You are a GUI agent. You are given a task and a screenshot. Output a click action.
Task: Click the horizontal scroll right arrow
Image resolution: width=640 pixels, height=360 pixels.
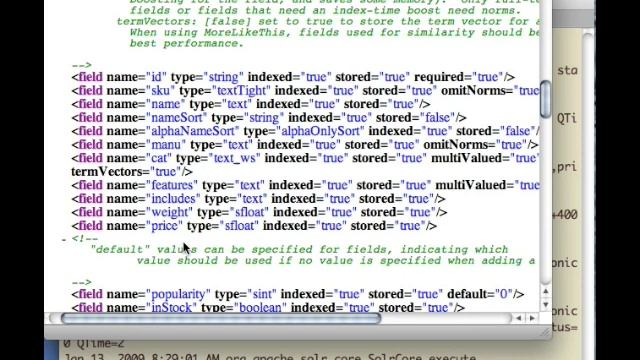(x=532, y=318)
